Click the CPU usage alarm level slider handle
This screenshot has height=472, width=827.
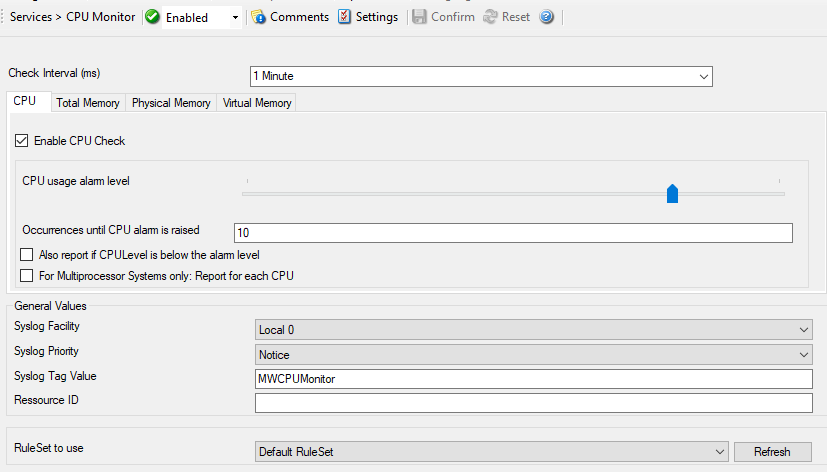point(673,193)
